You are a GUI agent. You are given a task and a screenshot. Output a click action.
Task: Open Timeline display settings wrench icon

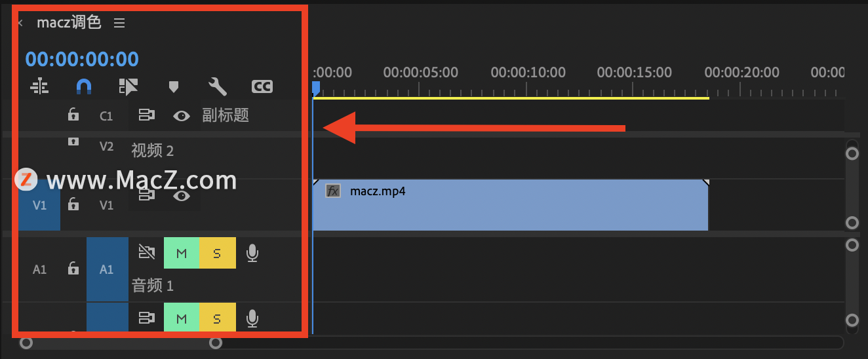tap(217, 86)
